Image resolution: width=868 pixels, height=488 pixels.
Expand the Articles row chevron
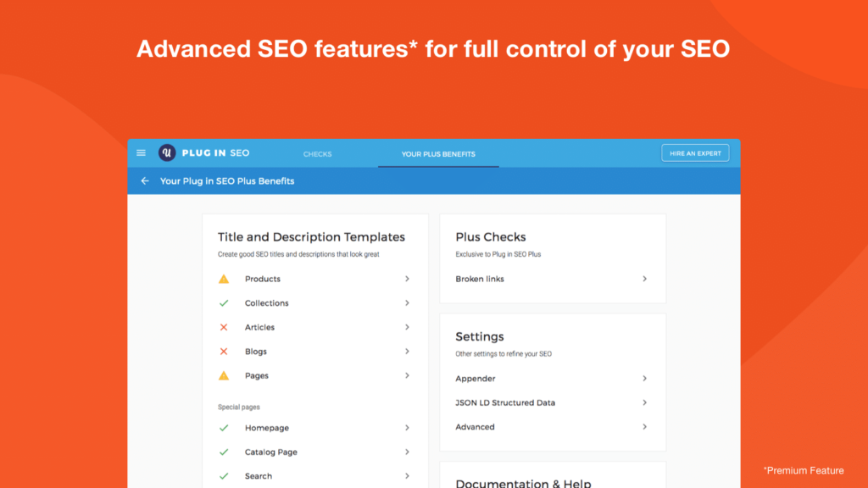click(407, 328)
